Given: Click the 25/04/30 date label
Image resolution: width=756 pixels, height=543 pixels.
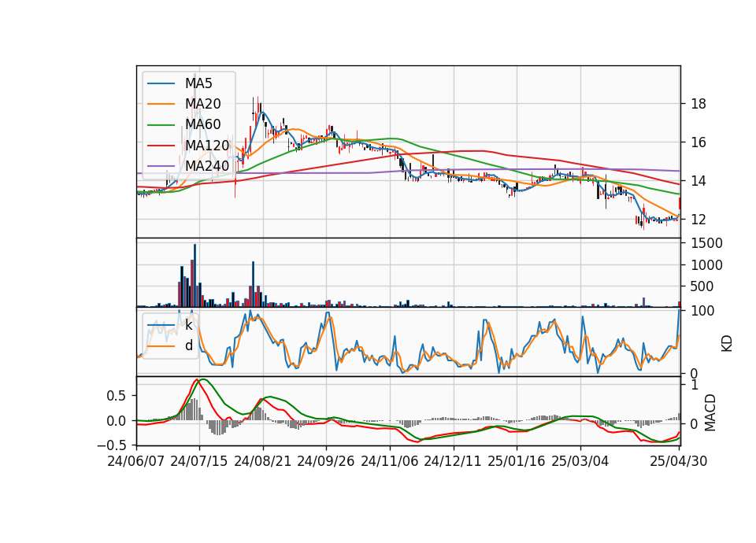Looking at the screenshot, I should [679, 461].
